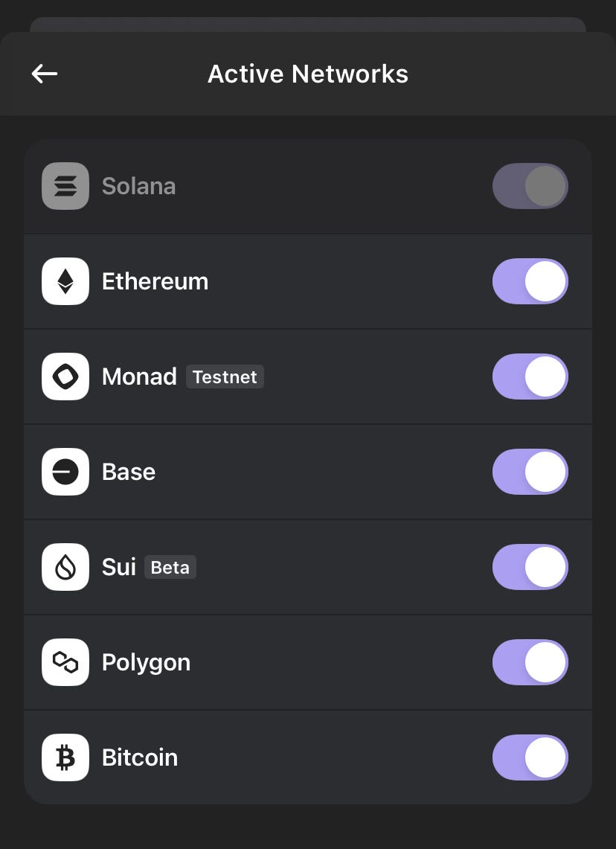Click the Monad network logo icon

(65, 377)
